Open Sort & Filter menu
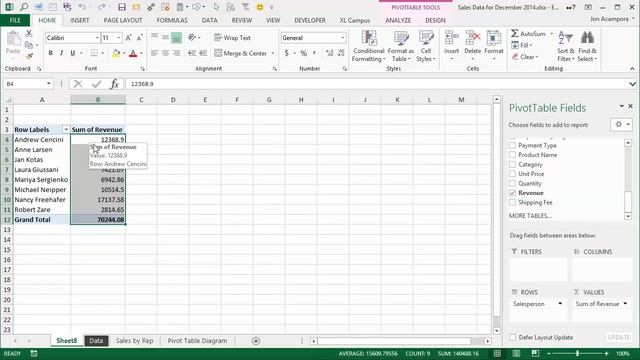This screenshot has height=360, width=640. pyautogui.click(x=566, y=47)
